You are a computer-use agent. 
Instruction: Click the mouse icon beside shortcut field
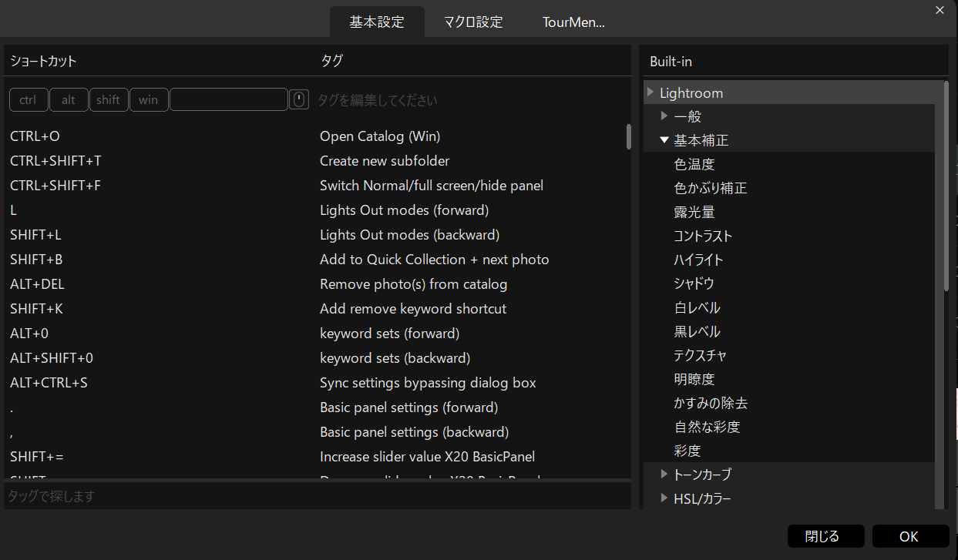[x=299, y=99]
